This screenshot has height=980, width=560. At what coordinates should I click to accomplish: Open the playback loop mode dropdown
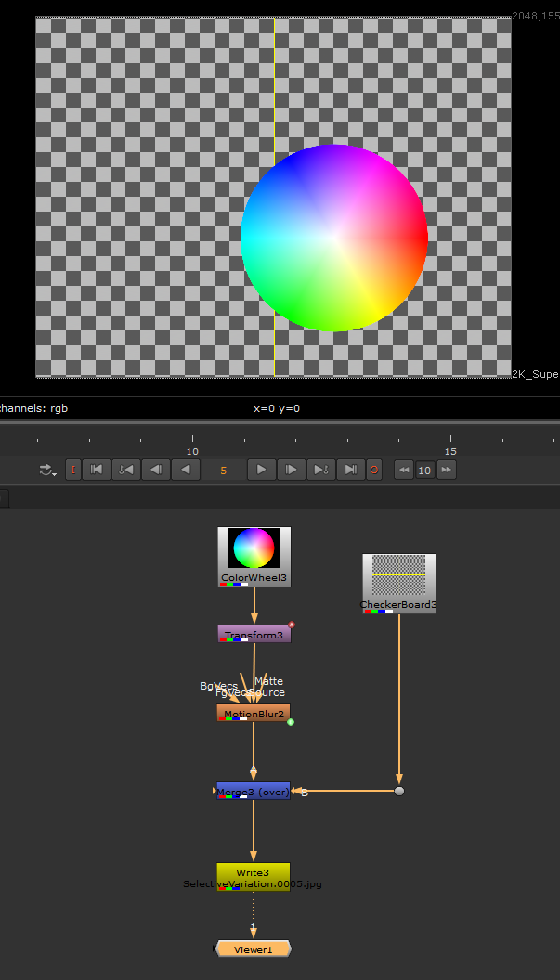(47, 471)
